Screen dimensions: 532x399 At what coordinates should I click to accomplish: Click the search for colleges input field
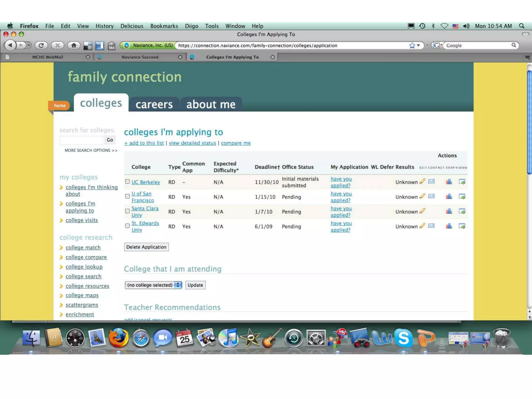click(x=81, y=140)
